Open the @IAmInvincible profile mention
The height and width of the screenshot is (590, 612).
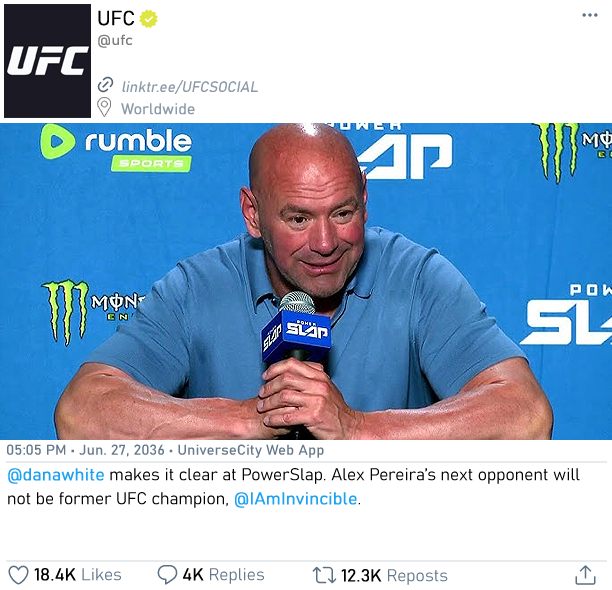(295, 499)
